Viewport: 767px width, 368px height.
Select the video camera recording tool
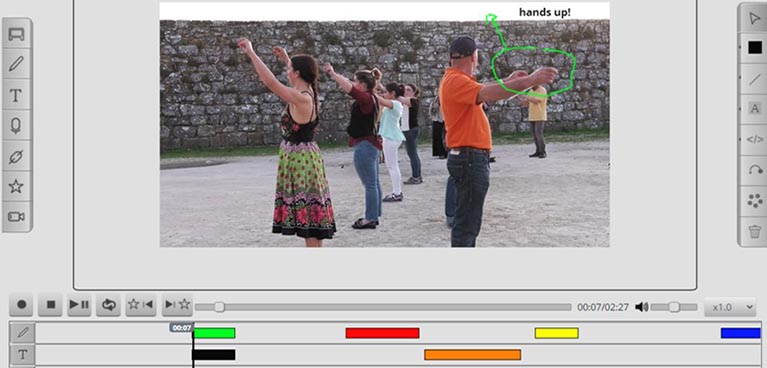[x=16, y=216]
